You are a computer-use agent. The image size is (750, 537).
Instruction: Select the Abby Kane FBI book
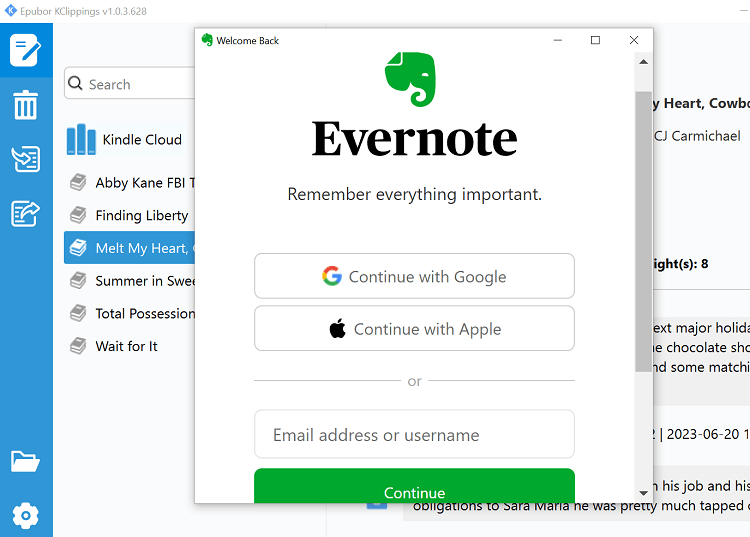[x=129, y=183]
